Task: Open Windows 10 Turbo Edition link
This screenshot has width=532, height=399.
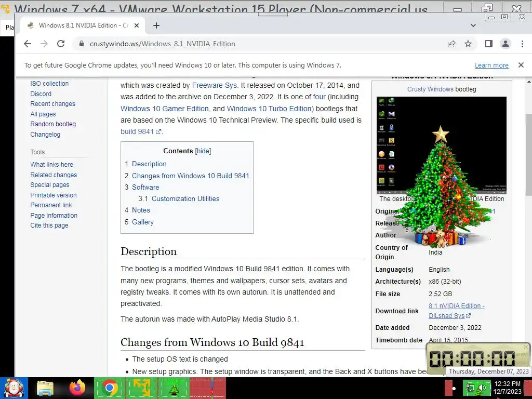Action: point(269,109)
